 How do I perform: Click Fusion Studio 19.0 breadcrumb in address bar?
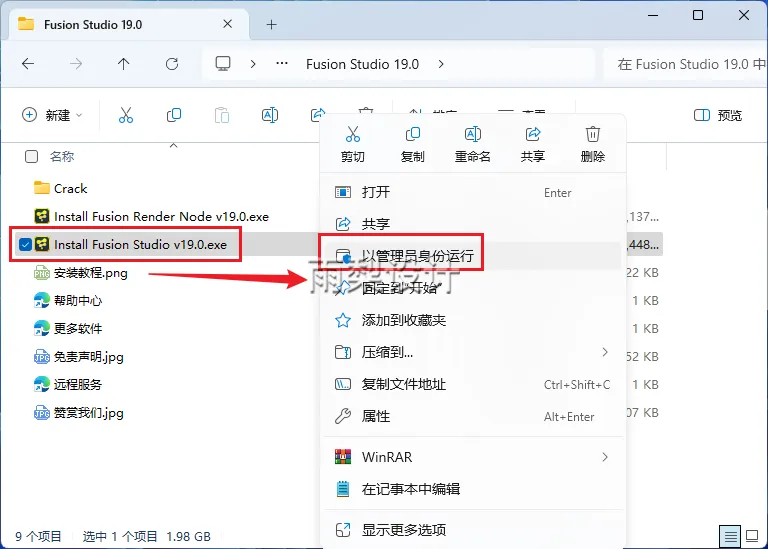pyautogui.click(x=362, y=64)
